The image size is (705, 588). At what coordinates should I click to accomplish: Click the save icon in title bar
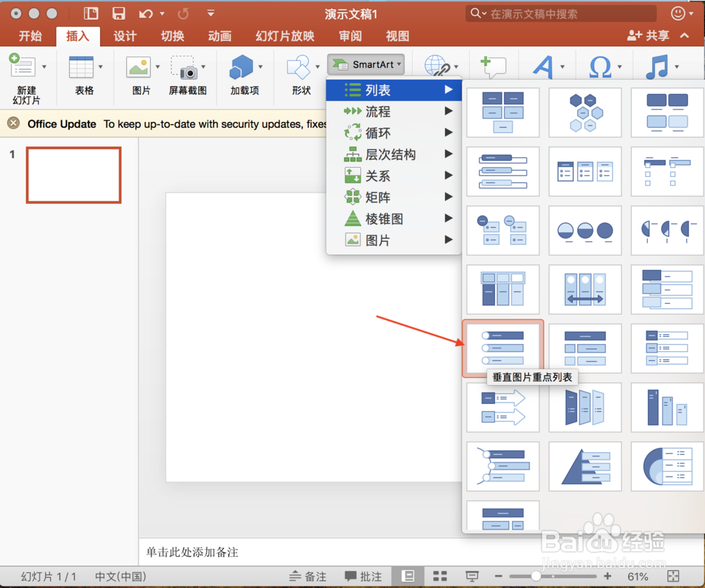point(118,13)
